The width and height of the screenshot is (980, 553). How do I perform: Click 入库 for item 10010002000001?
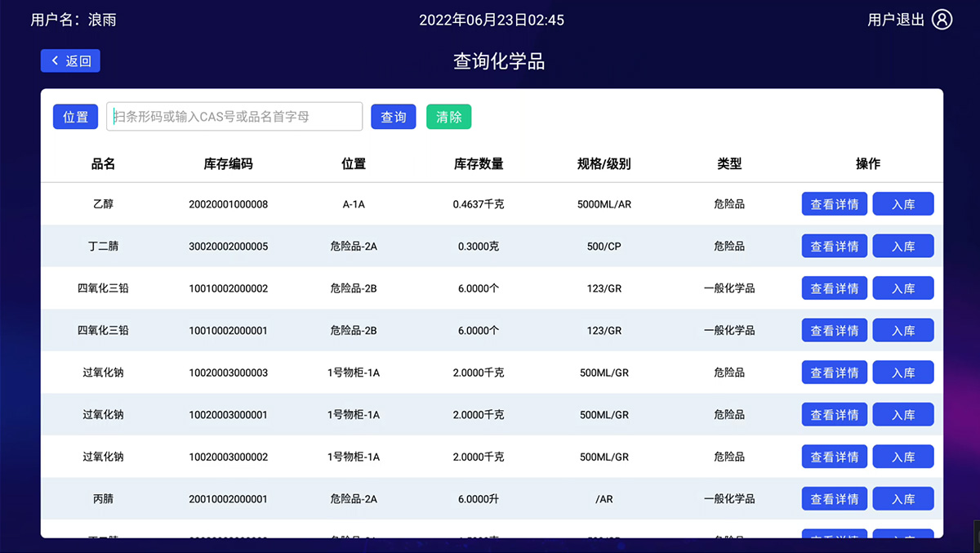[902, 331]
